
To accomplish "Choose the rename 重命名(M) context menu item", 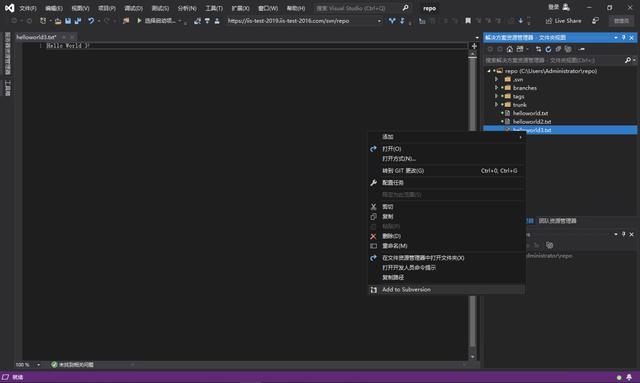I will click(x=446, y=246).
